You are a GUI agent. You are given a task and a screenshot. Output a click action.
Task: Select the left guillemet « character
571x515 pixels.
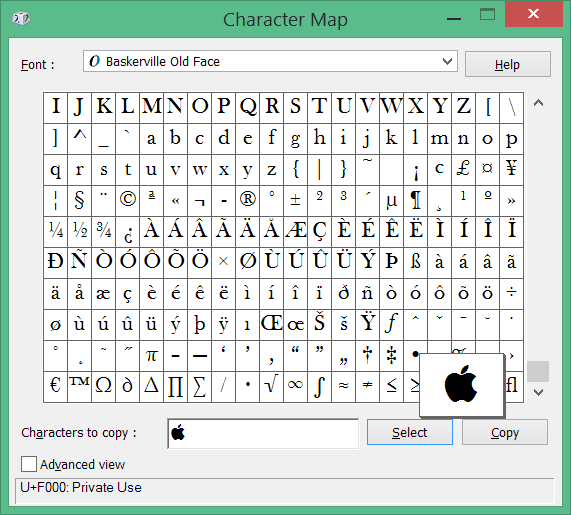pos(176,200)
